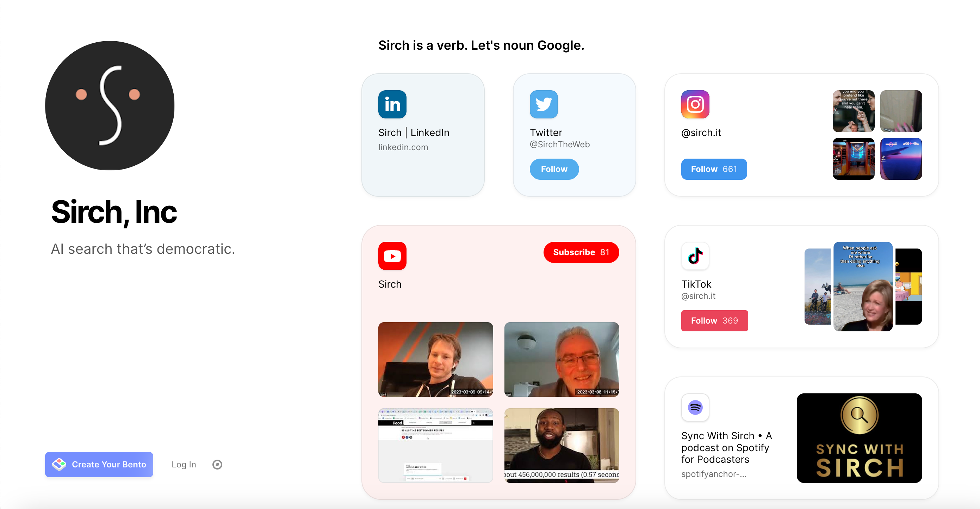Open the TikTok logo icon
Screen dimensions: 980x509
click(695, 256)
